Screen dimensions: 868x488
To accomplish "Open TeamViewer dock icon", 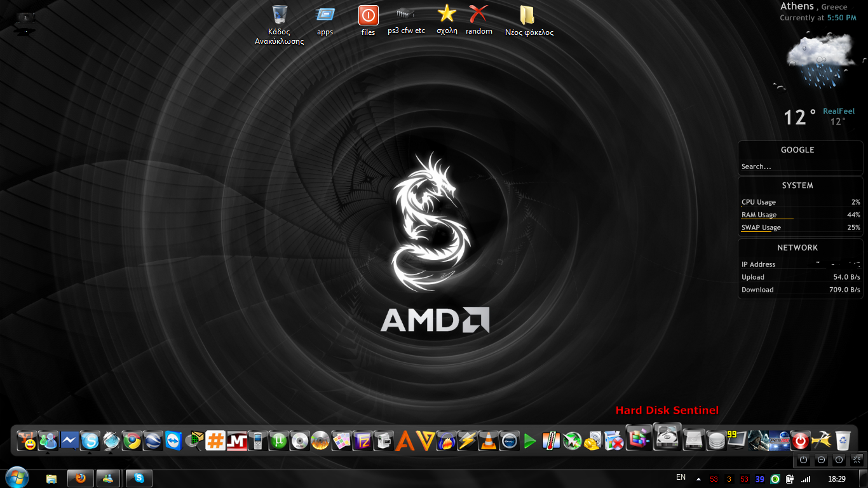I will tap(173, 440).
